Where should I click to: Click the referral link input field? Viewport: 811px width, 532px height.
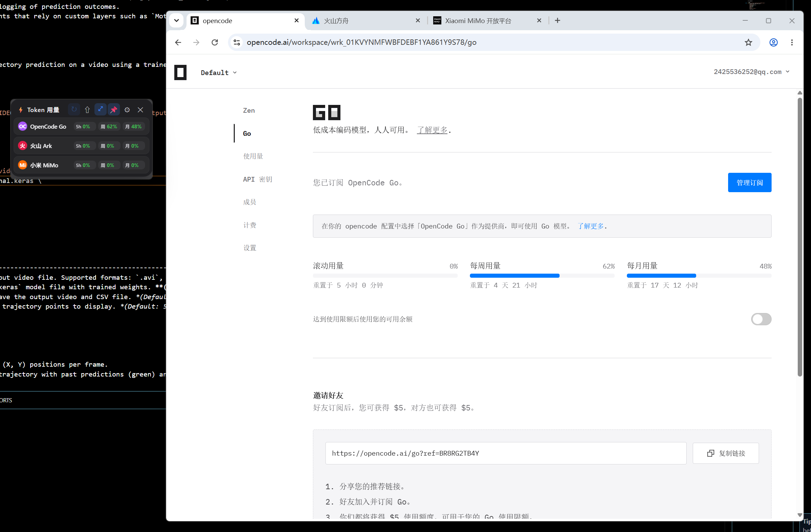coord(506,453)
